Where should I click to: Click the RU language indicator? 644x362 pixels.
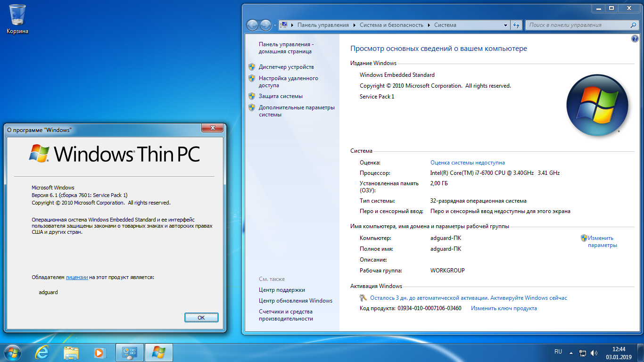(x=558, y=352)
